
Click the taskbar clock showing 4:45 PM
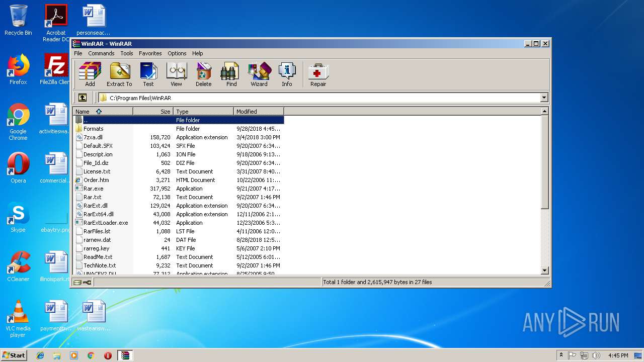(x=618, y=355)
